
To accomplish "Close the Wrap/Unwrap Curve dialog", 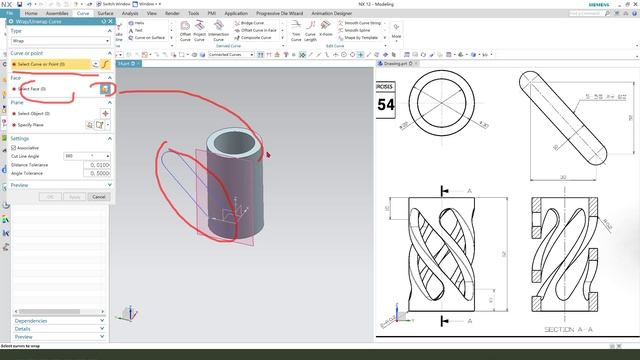I will [110, 21].
